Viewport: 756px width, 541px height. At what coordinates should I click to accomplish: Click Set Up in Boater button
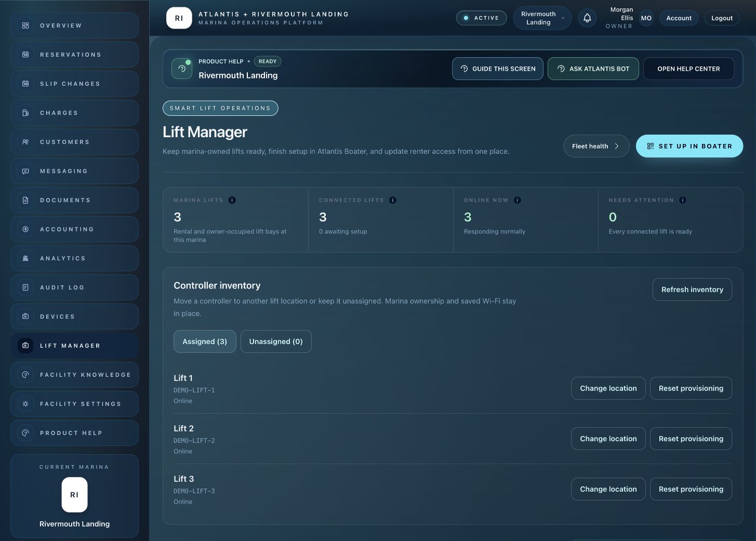[689, 146]
